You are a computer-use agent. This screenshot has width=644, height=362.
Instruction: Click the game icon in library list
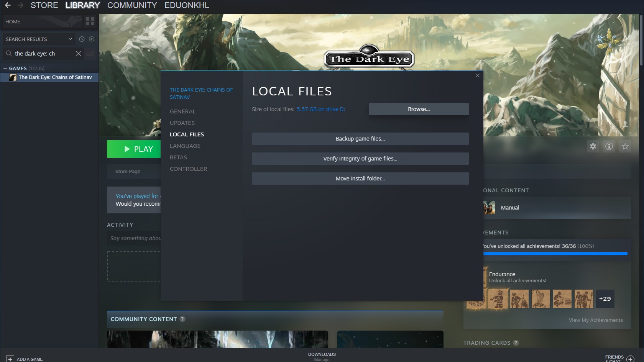coord(13,77)
